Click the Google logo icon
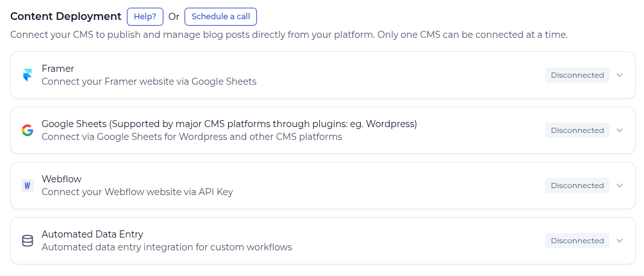This screenshot has width=644, height=276. click(28, 130)
